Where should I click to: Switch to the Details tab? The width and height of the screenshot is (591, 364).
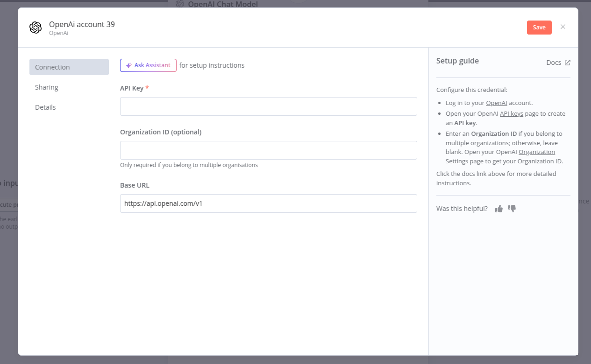[45, 107]
